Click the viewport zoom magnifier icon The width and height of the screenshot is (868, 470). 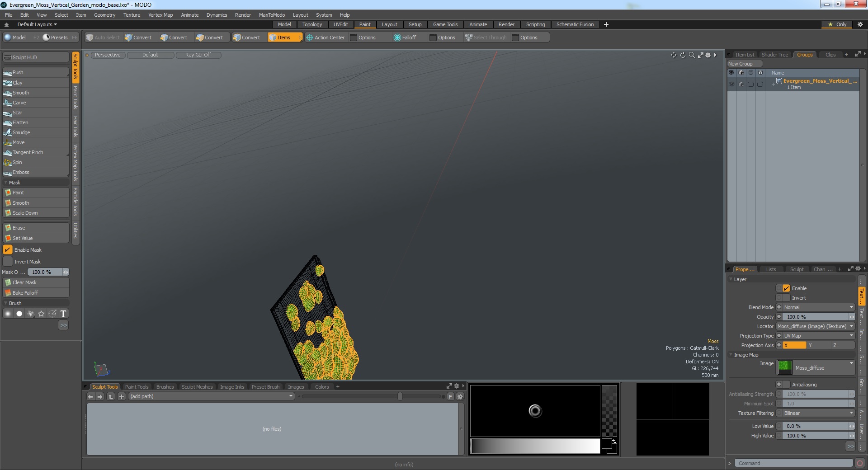(692, 55)
